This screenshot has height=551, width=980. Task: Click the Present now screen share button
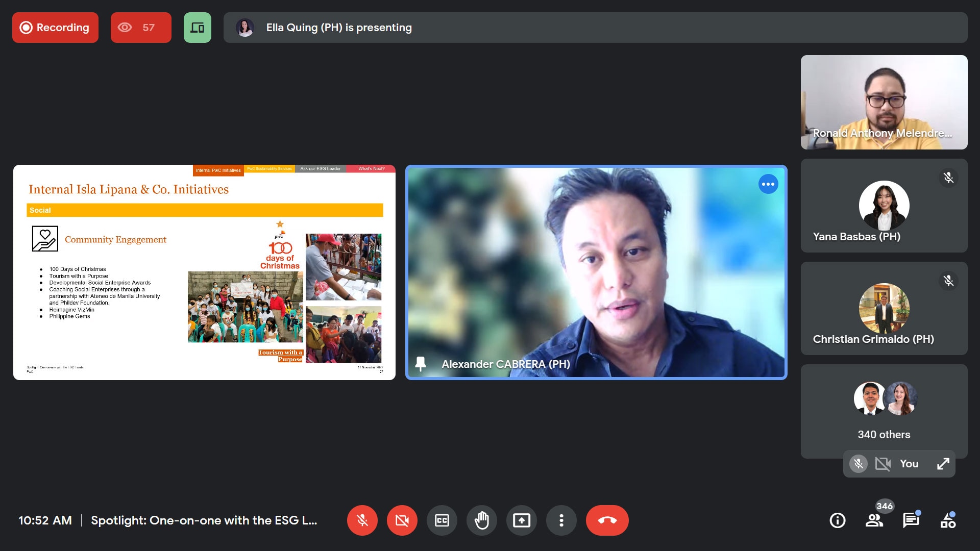pos(522,520)
